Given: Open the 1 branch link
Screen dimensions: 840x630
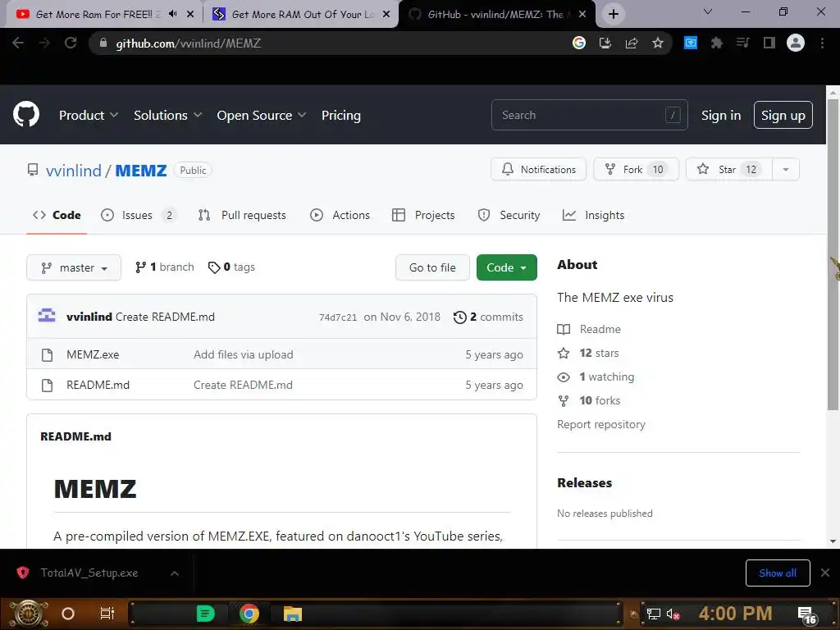Looking at the screenshot, I should (164, 267).
